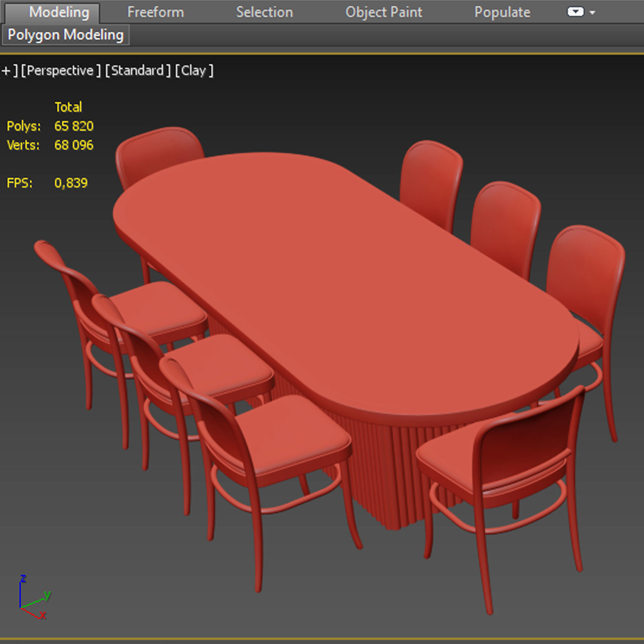Screen dimensions: 644x644
Task: Open the [Perspective] viewport view menu
Action: 61,70
